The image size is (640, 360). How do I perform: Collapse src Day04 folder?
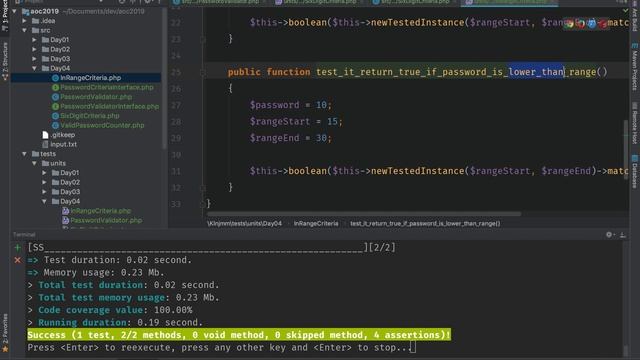[34, 68]
